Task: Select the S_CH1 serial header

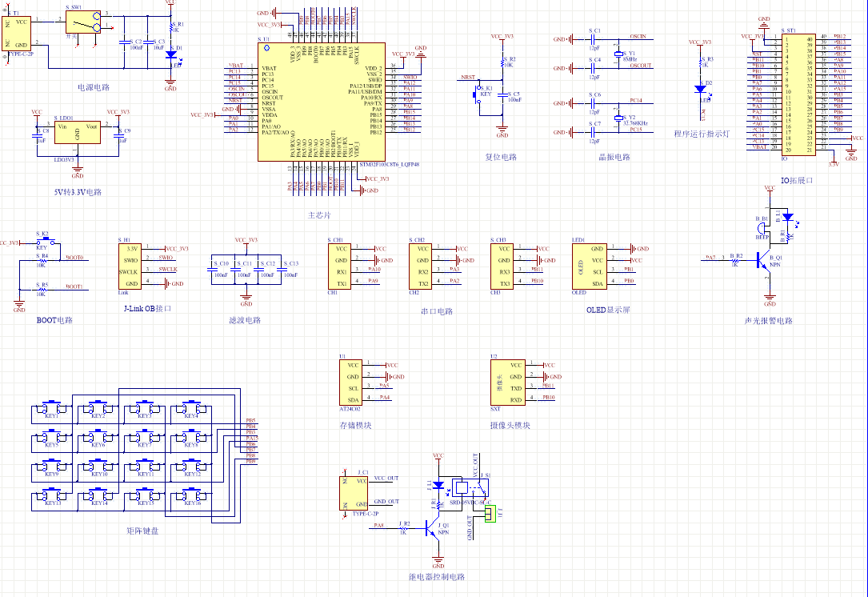Action: click(338, 266)
